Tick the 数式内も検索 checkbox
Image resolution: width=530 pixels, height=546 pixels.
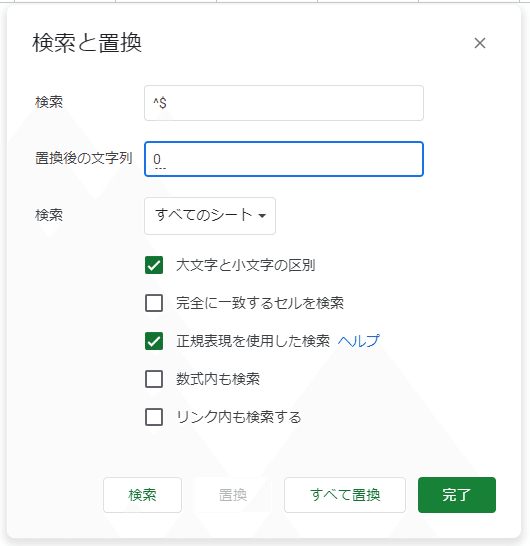coord(154,379)
